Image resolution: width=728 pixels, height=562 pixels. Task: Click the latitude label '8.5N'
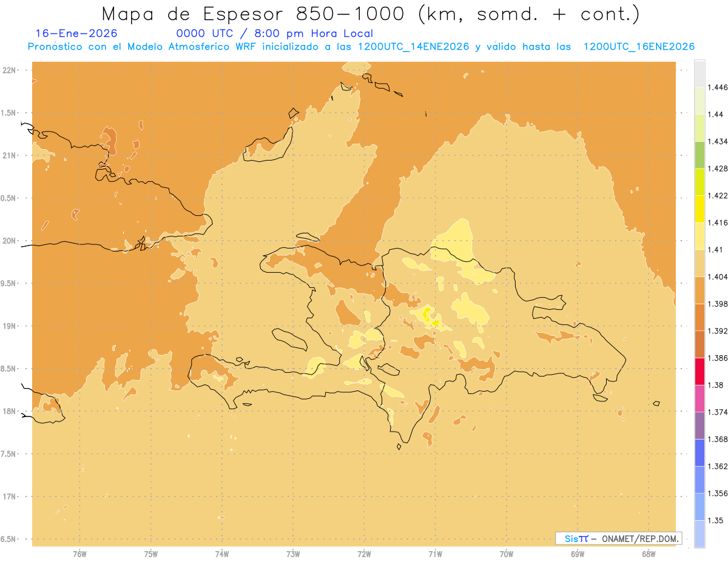[9, 369]
